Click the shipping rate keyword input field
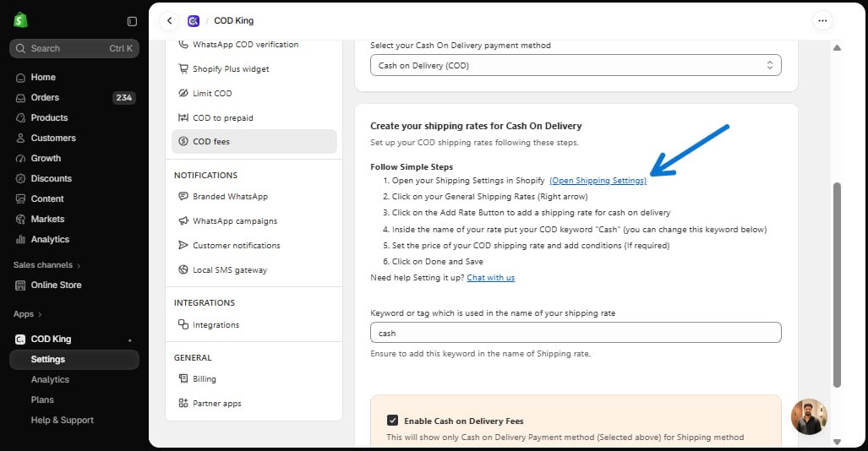Screen dimensions: 868x451 (x=576, y=333)
